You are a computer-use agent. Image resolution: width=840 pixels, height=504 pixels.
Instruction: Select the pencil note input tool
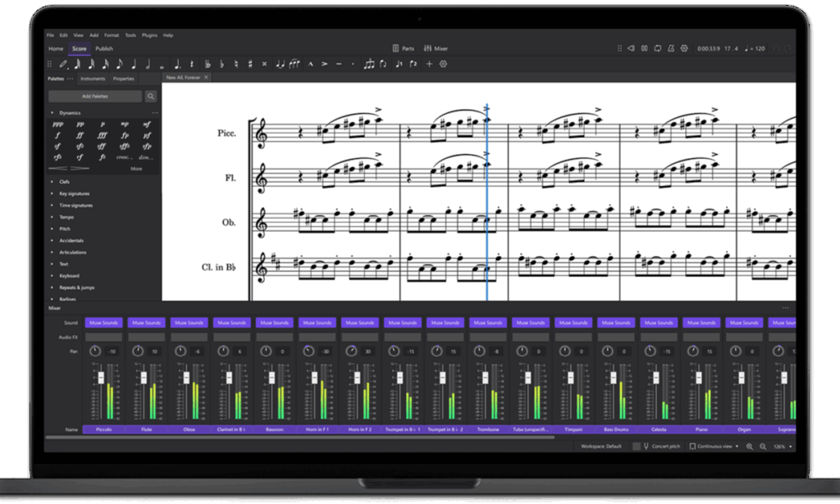(x=63, y=64)
